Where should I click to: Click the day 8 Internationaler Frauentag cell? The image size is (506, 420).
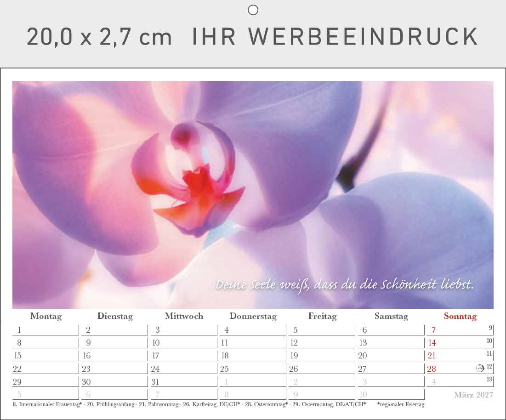[45, 343]
